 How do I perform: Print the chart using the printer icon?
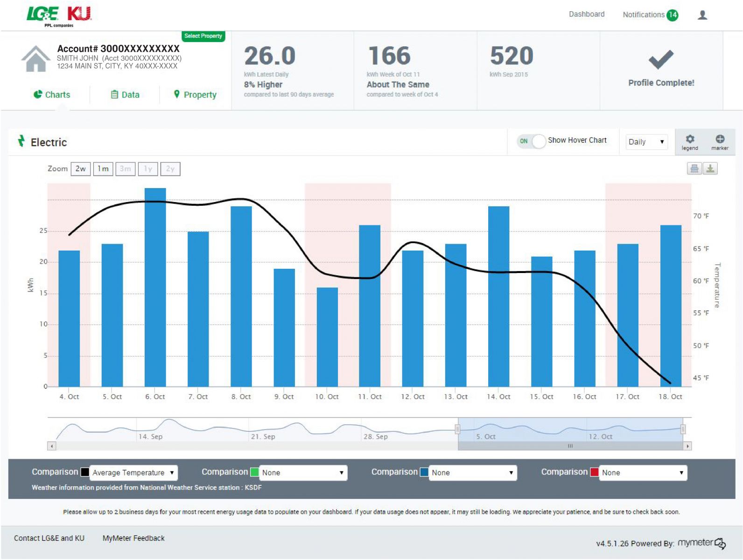[694, 168]
